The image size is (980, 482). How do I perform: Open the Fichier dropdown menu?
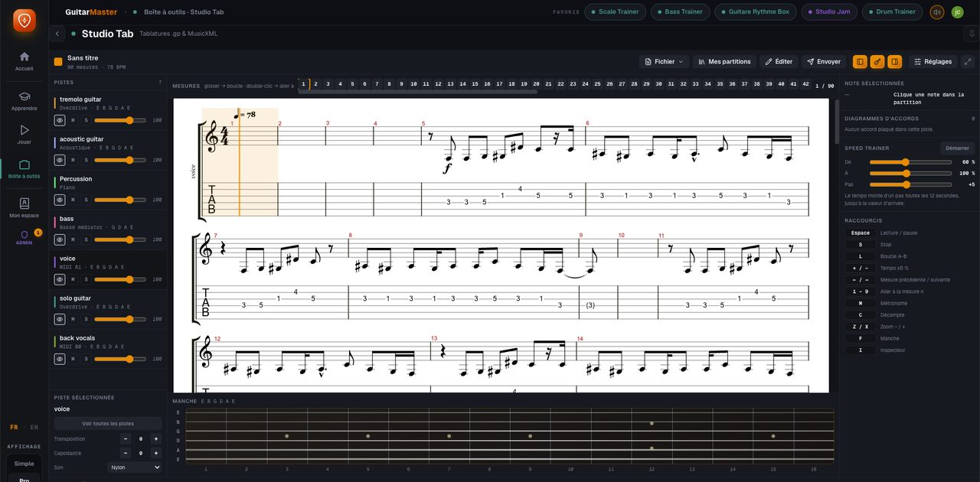pyautogui.click(x=664, y=61)
